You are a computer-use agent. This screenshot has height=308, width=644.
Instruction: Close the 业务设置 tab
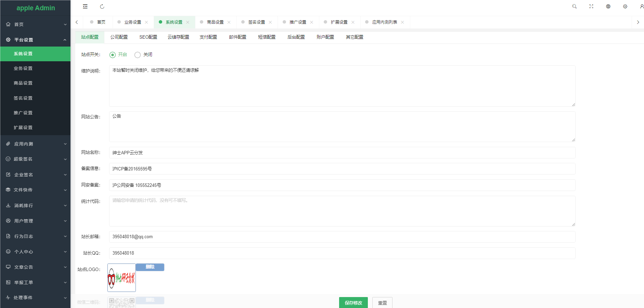[x=146, y=22]
